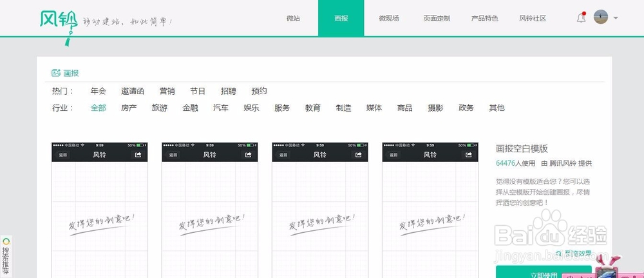Viewport: 644px width, 278px height.
Task: Click 返回 button in first phone preview
Action: pos(63,155)
